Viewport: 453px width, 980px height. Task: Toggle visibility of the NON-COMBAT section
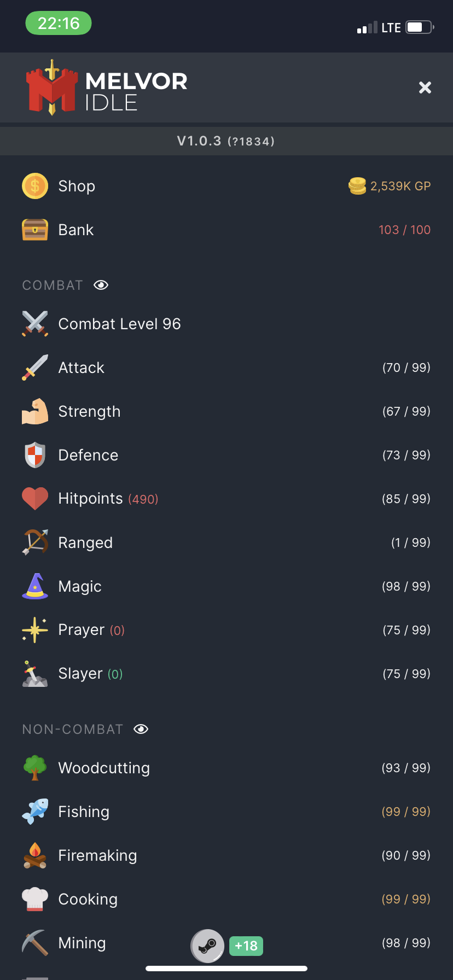click(141, 728)
